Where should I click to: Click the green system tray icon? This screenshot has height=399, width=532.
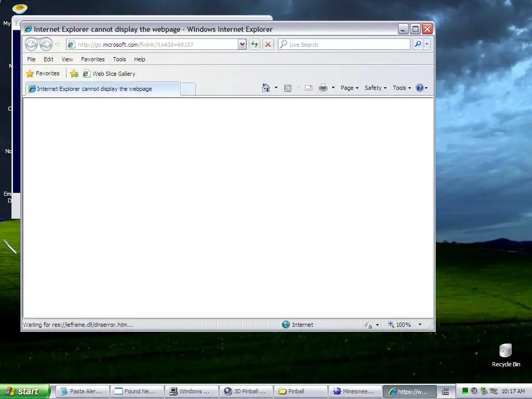[465, 391]
